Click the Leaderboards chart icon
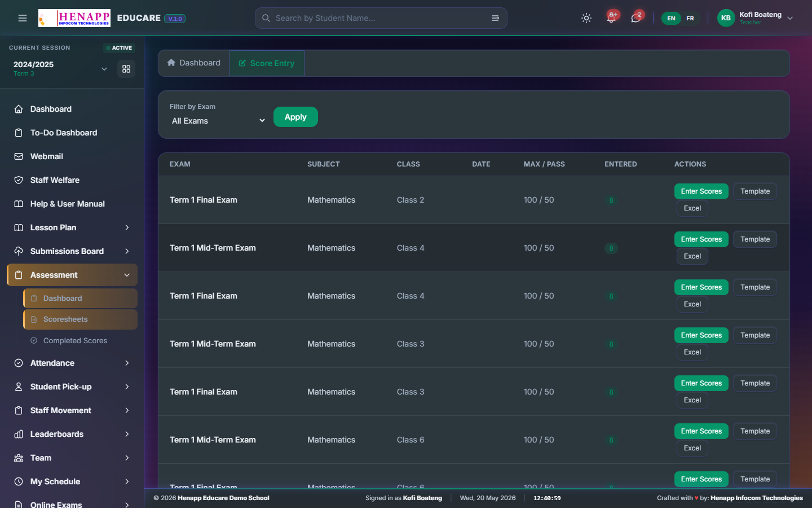This screenshot has height=508, width=812. point(19,434)
